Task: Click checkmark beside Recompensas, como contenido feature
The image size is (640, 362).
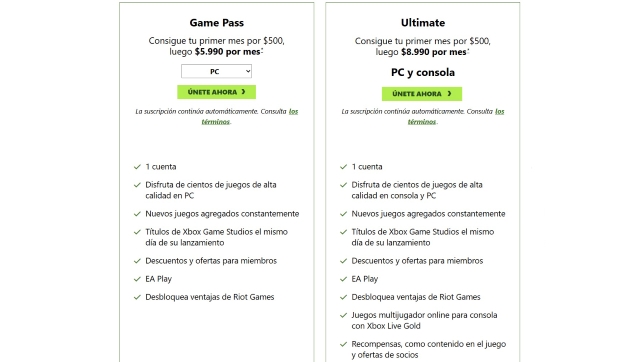Action: [x=343, y=344]
